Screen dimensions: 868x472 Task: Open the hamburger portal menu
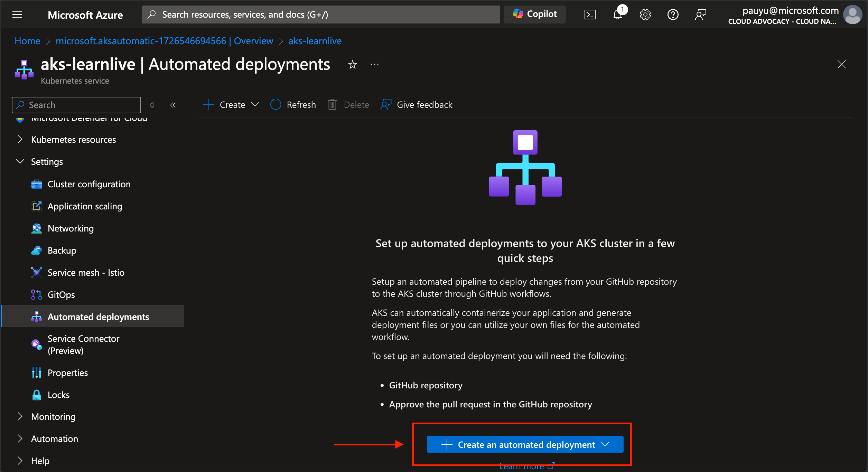tap(17, 15)
